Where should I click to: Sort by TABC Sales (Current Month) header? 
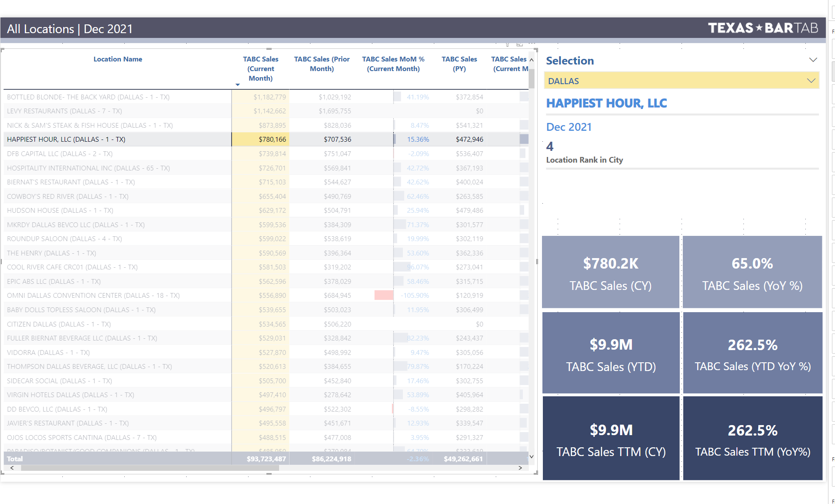point(261,68)
